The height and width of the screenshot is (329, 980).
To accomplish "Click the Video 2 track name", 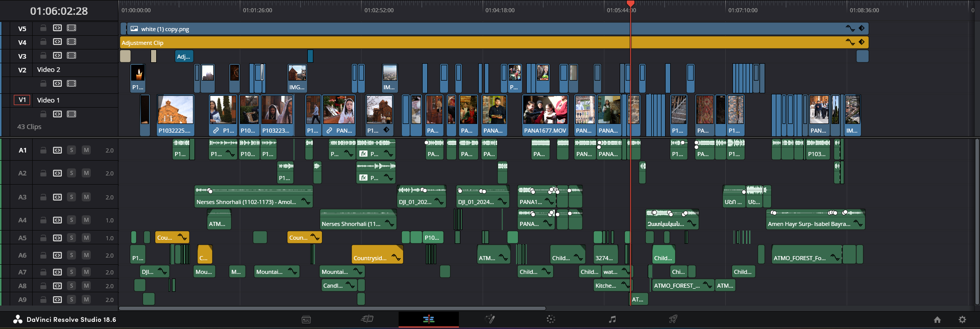I will click(x=48, y=70).
